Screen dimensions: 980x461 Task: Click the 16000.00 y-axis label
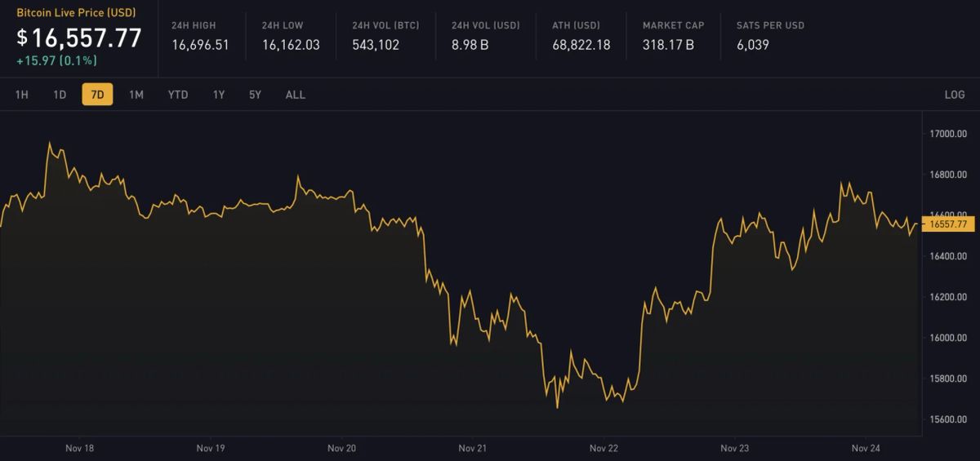949,338
